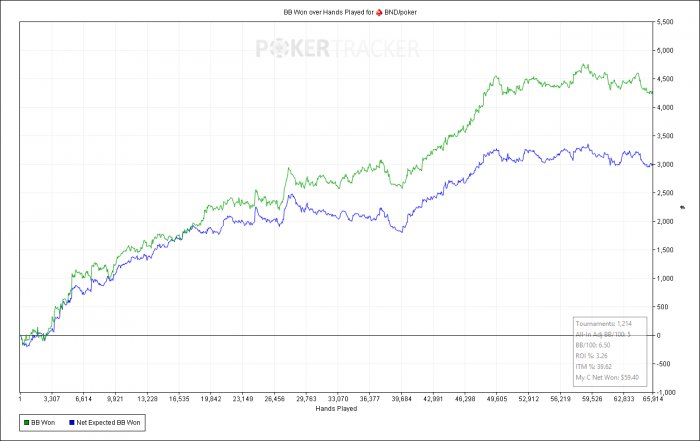Image resolution: width=700 pixels, height=441 pixels.
Task: Click x-axis label '59,526'
Action: (x=592, y=398)
